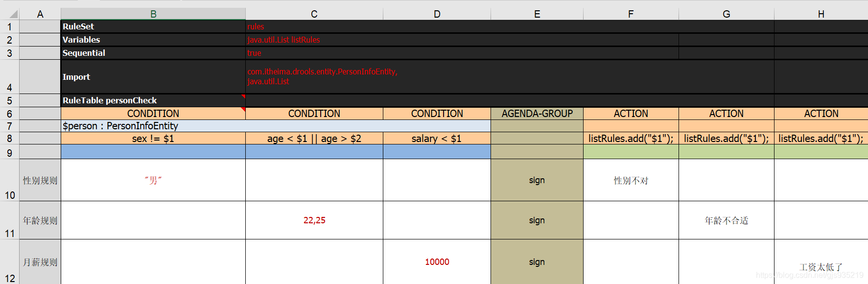Click the RuleSet cell
The width and height of the screenshot is (868, 284).
pos(153,26)
